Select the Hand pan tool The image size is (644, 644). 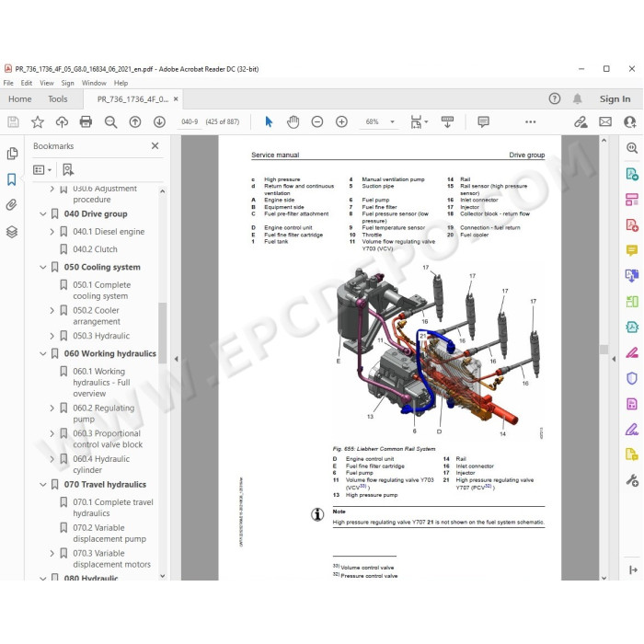[x=293, y=122]
